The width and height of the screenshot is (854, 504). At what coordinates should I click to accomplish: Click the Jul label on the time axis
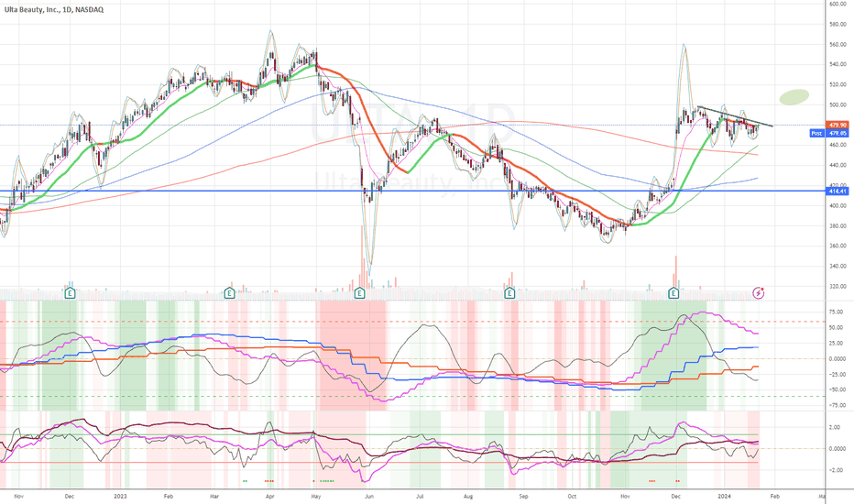click(420, 497)
